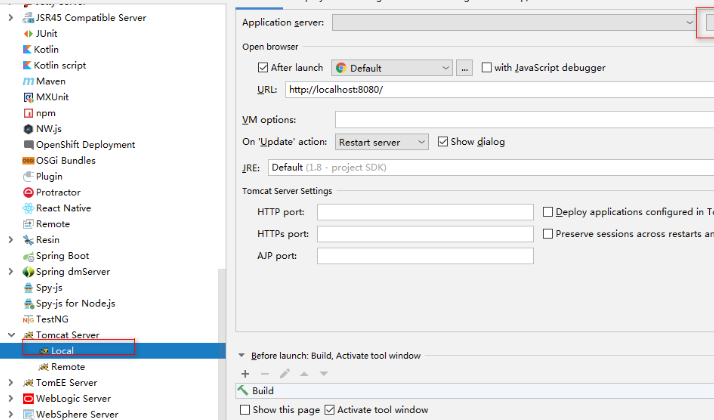Image resolution: width=714 pixels, height=420 pixels.
Task: Open the Default browser dropdown
Action: coord(392,68)
